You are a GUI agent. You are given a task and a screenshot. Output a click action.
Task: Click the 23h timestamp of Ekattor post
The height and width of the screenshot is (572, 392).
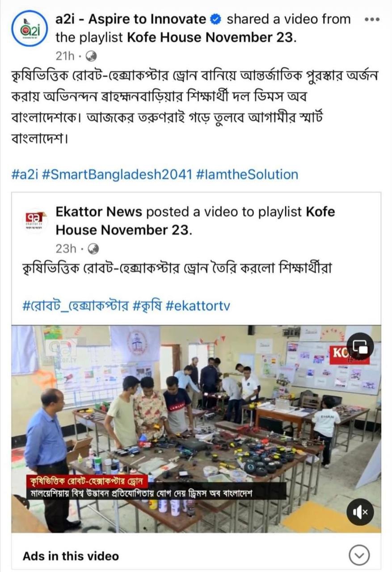66,248
